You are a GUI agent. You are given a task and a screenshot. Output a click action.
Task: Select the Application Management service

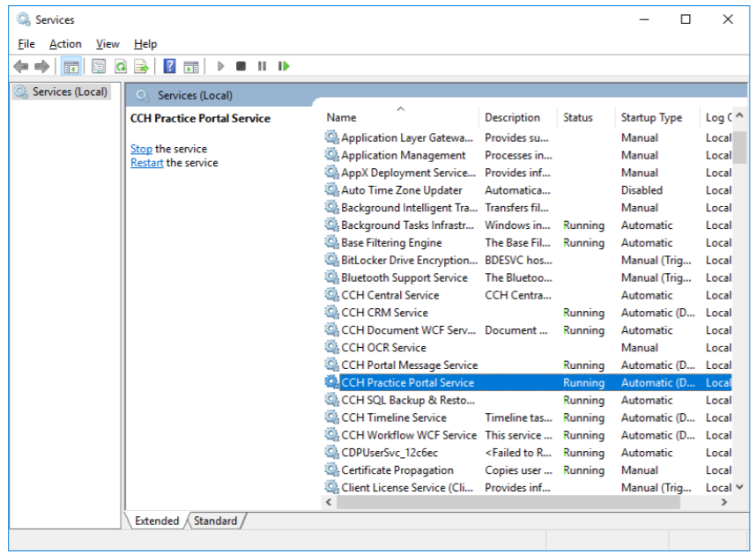528,155
